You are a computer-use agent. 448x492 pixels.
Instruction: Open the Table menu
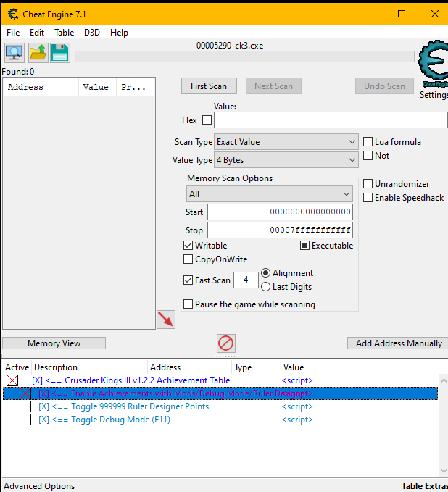tap(65, 33)
